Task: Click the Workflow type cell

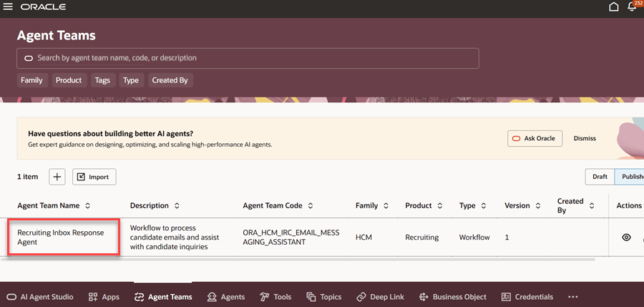Action: (x=474, y=237)
